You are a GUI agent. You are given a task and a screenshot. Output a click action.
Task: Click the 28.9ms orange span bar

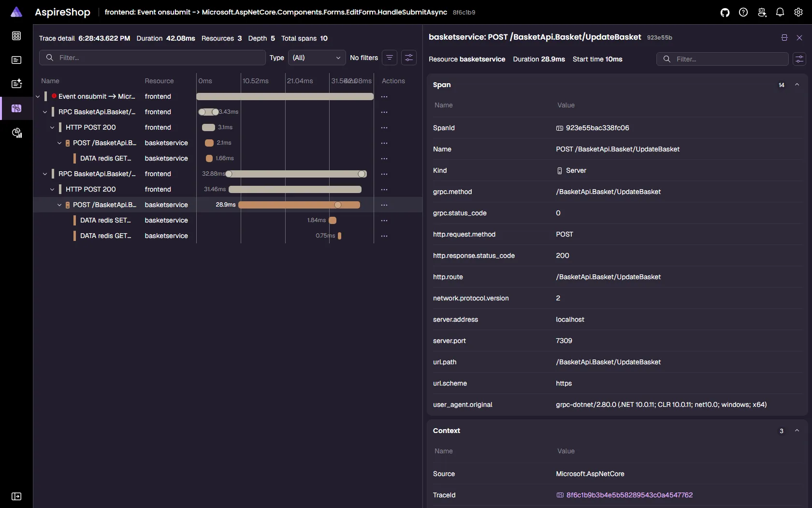coord(299,205)
